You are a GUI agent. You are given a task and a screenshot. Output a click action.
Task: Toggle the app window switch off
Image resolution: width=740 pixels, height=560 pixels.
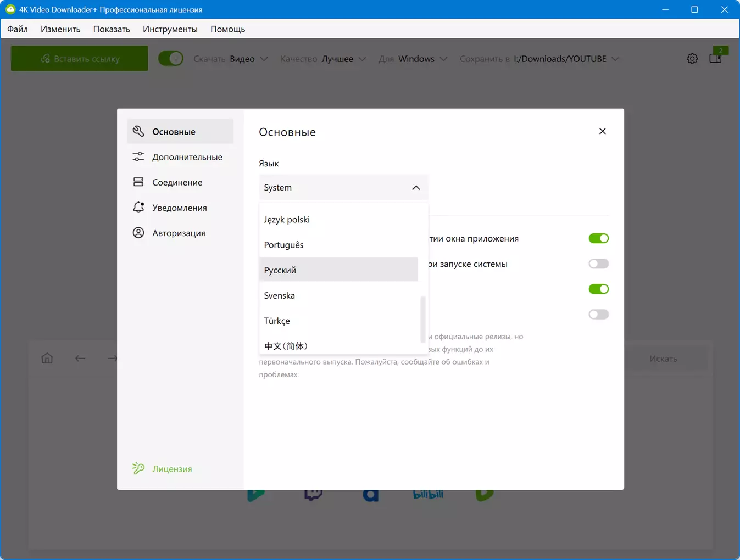[599, 238]
